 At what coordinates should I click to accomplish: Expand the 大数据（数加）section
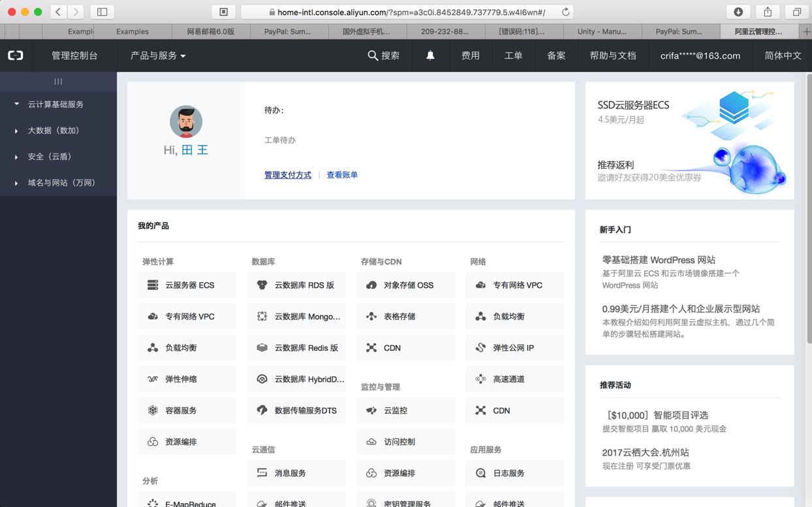coord(16,131)
